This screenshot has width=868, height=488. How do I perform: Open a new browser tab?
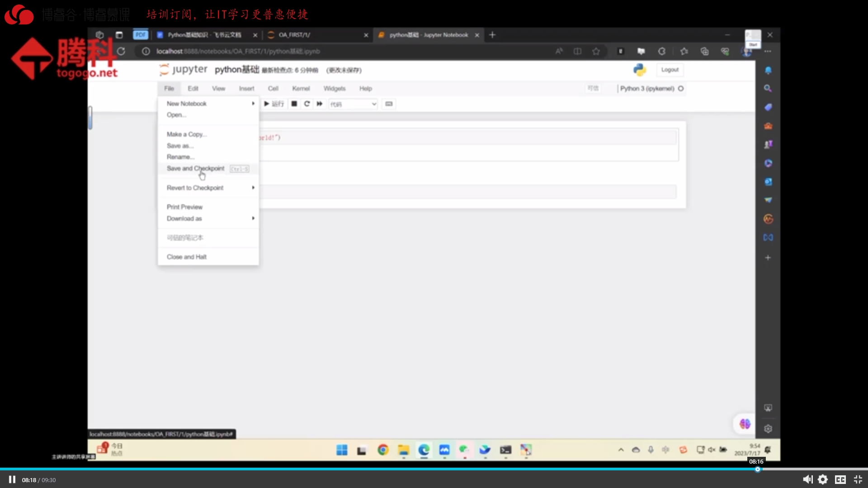point(492,35)
